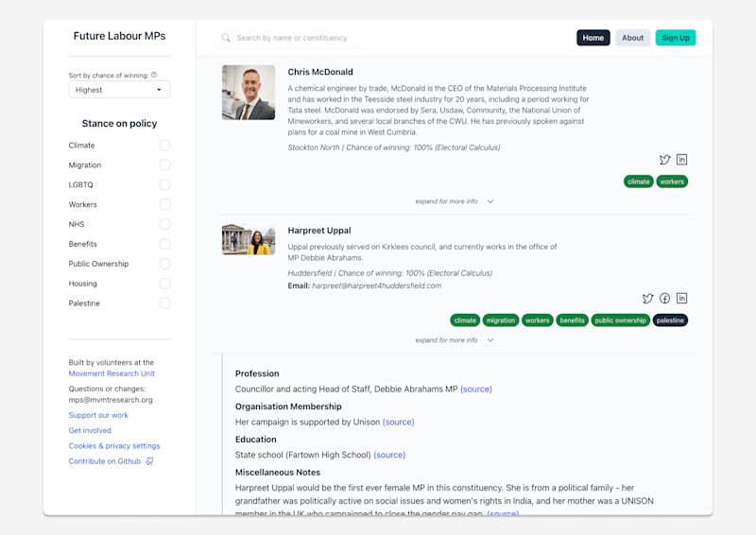
Task: Expand more info for Chris McDonald
Action: pyautogui.click(x=455, y=201)
